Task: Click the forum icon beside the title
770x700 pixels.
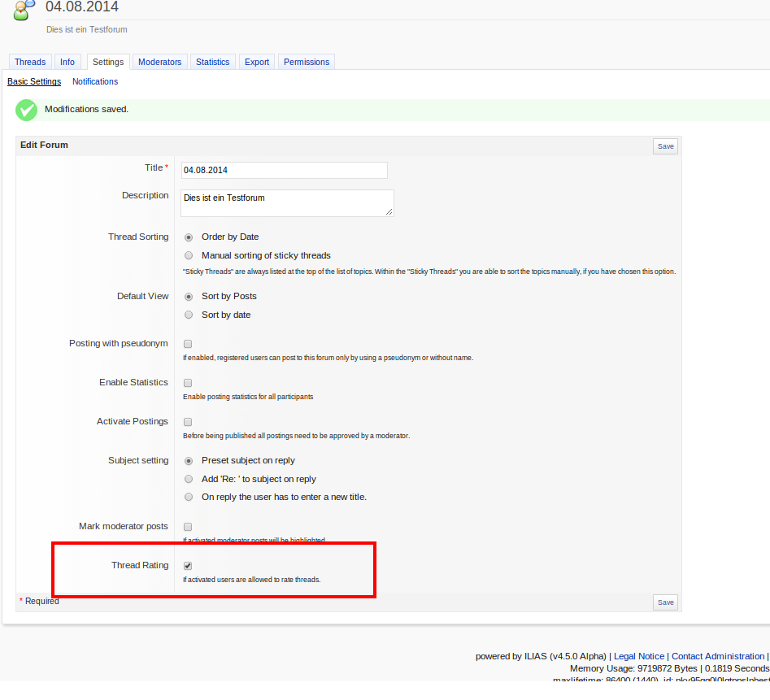Action: (24, 11)
